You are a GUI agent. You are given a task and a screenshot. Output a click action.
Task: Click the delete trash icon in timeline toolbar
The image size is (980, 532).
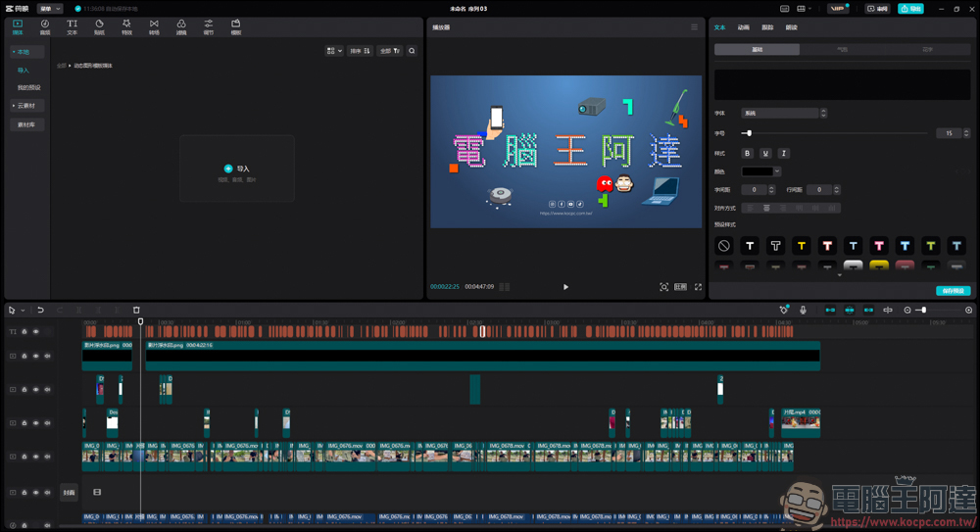(136, 310)
